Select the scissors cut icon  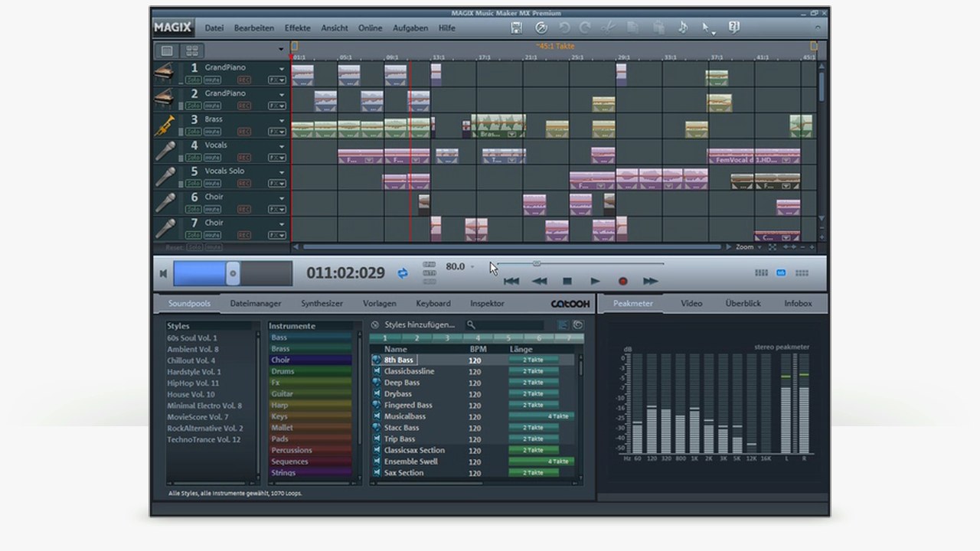click(x=608, y=28)
